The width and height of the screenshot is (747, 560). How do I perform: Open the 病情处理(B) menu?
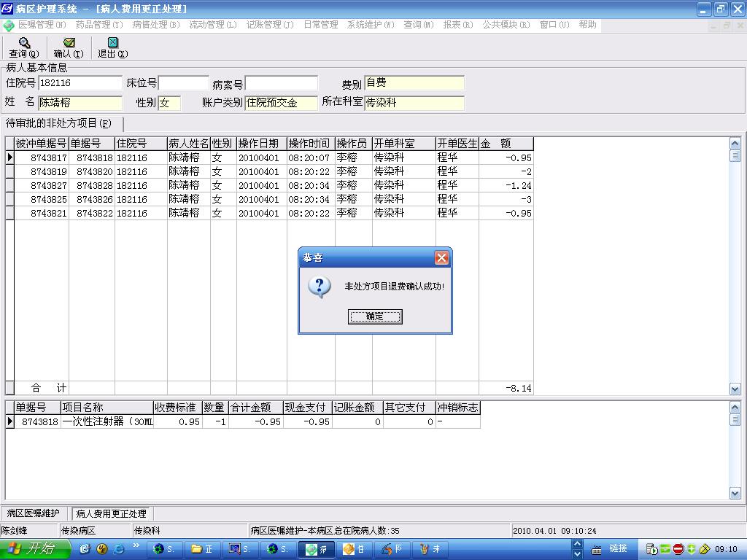click(156, 24)
